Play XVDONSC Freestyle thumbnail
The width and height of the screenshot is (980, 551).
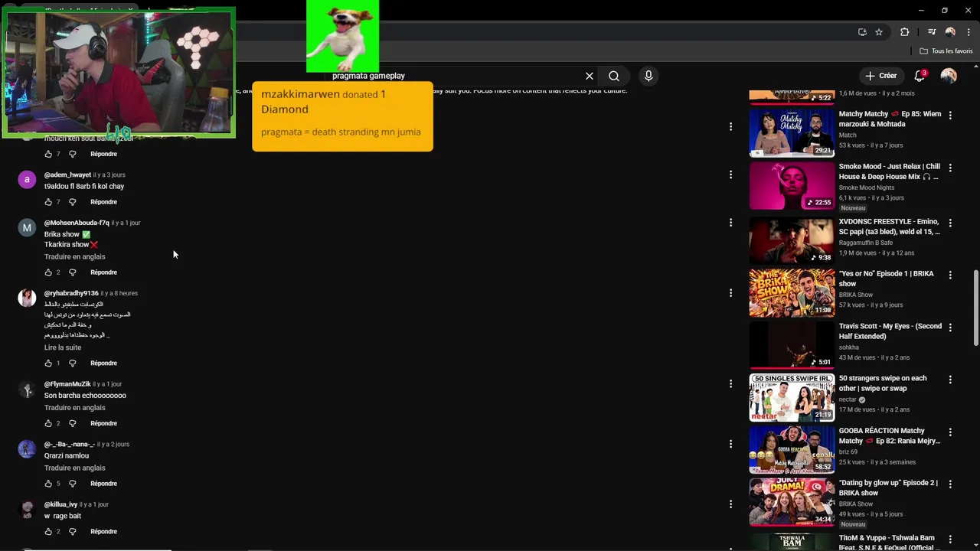point(792,240)
